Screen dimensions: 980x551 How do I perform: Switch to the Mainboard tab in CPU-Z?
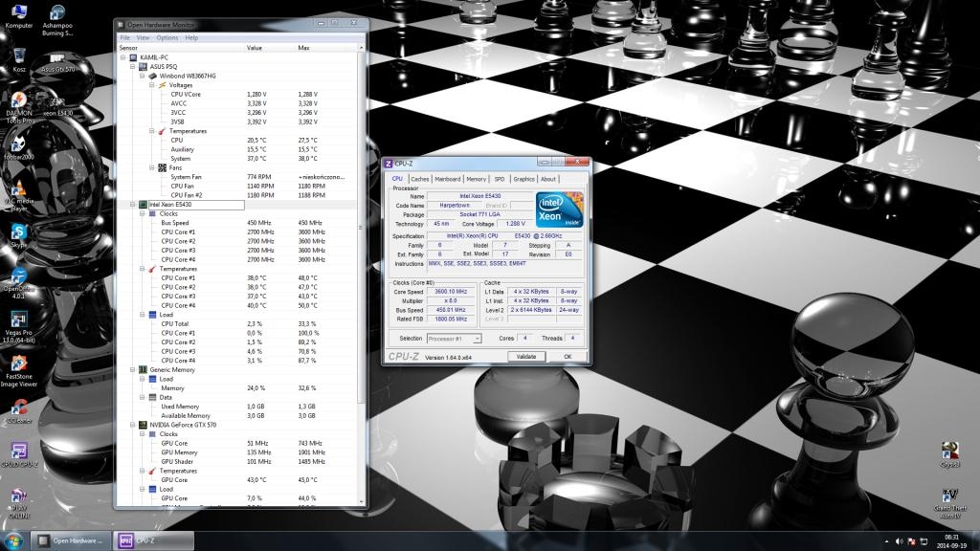(x=447, y=179)
